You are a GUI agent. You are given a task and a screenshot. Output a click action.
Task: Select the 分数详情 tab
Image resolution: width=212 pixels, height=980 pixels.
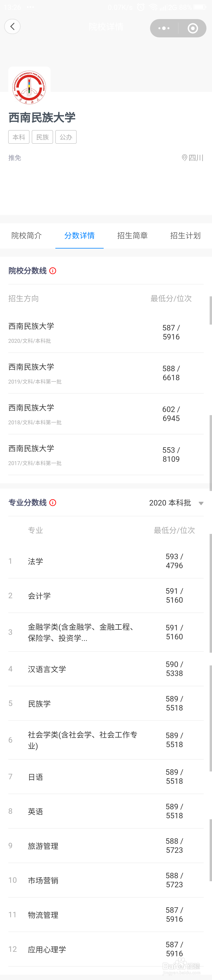(79, 235)
